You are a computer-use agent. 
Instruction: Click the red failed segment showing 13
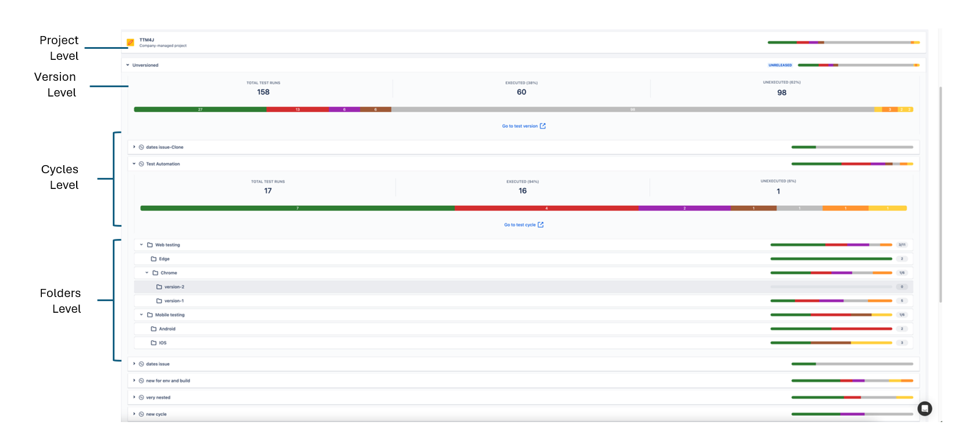(x=298, y=109)
